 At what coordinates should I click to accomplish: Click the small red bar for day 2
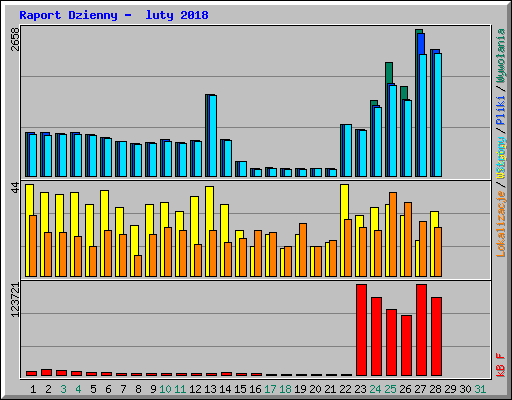[x=46, y=373]
